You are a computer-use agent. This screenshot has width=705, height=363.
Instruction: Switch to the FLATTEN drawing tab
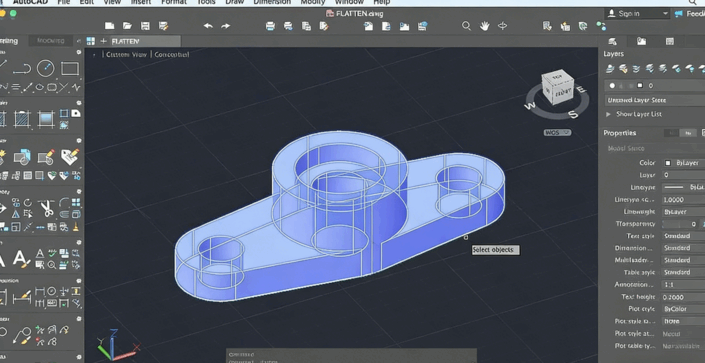tap(145, 41)
